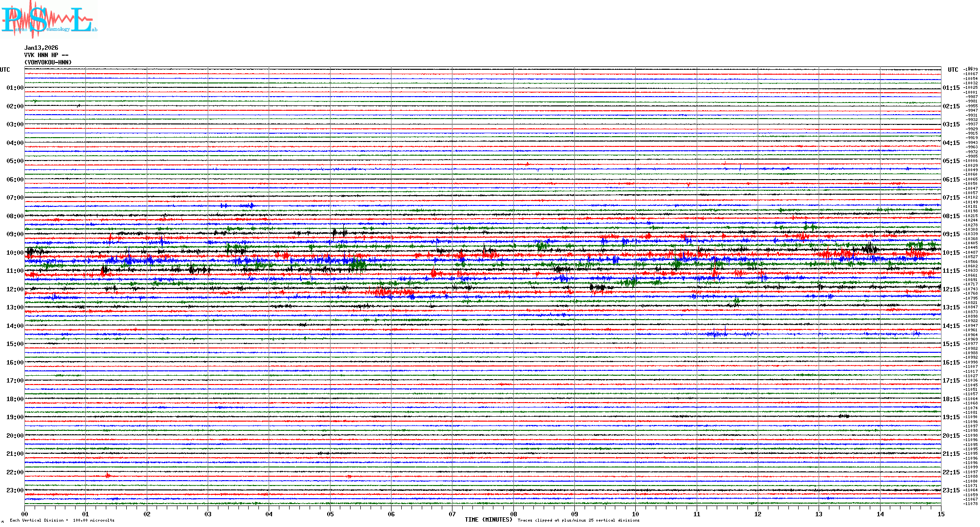Viewport: 980px width, 527px height.
Task: Click the Traces clipped footnote text
Action: click(578, 520)
